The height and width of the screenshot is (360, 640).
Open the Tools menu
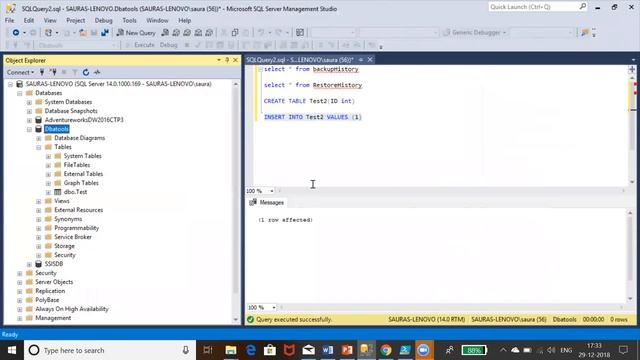(129, 20)
